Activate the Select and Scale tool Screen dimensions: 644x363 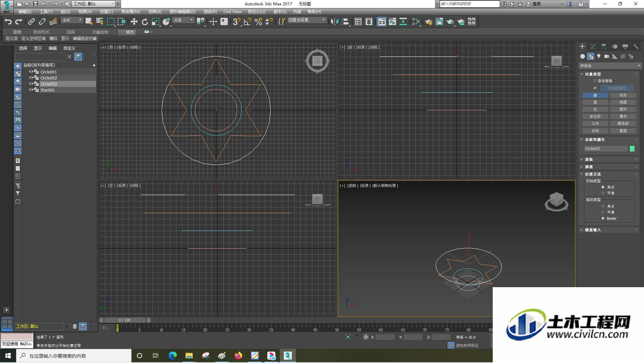click(155, 22)
